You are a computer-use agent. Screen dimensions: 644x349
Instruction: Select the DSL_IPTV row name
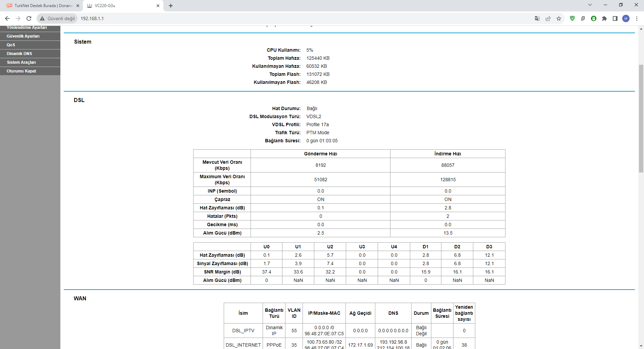coord(243,331)
